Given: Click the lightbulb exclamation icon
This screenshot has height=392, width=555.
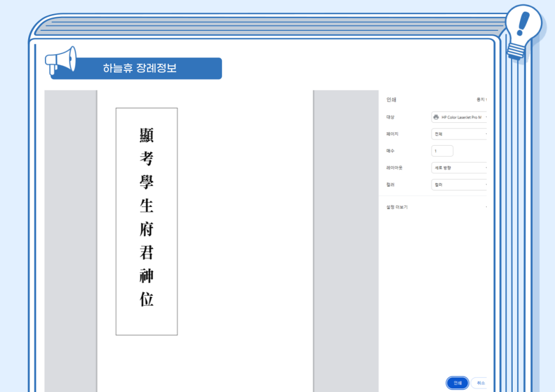Looking at the screenshot, I should tap(523, 30).
